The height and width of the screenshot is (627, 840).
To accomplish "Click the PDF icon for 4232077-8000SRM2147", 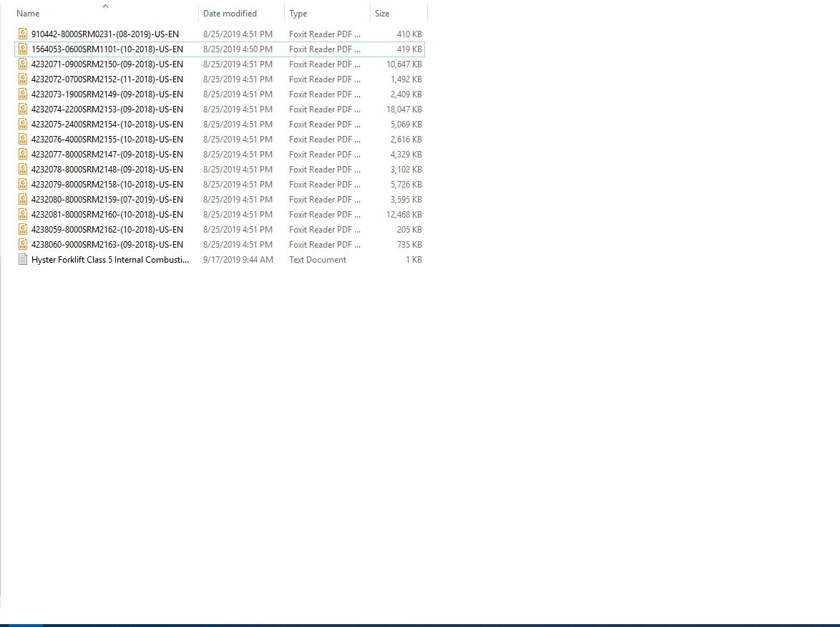I will coord(22,154).
